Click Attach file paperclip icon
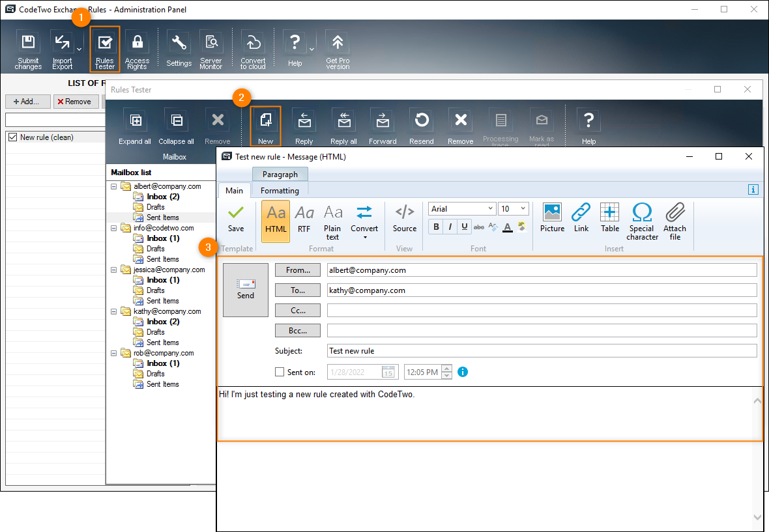The image size is (769, 532). [x=675, y=221]
